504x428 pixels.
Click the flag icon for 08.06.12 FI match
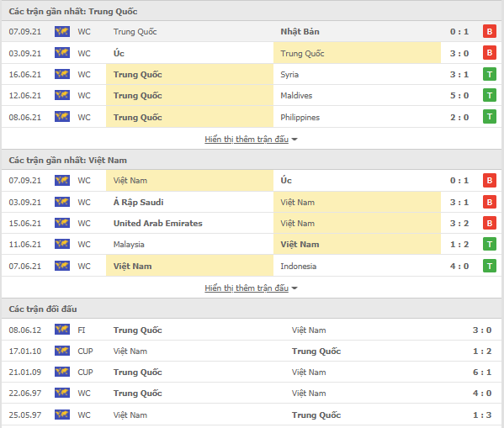(x=62, y=330)
